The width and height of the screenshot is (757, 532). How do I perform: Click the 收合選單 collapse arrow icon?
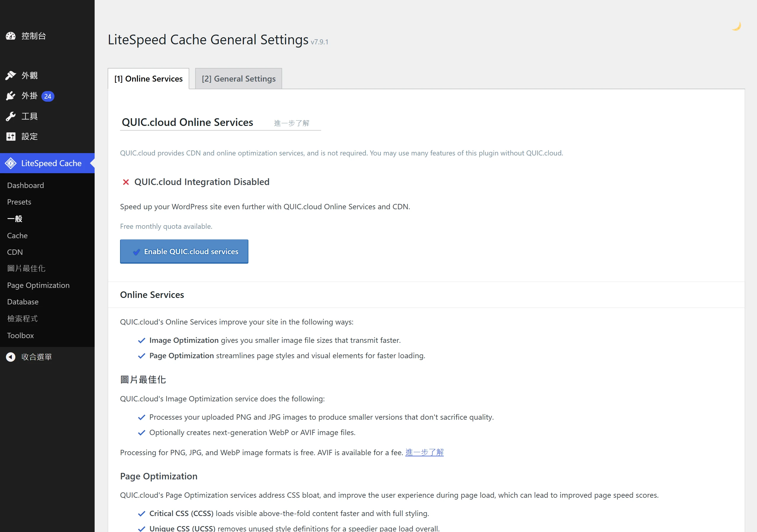point(11,357)
